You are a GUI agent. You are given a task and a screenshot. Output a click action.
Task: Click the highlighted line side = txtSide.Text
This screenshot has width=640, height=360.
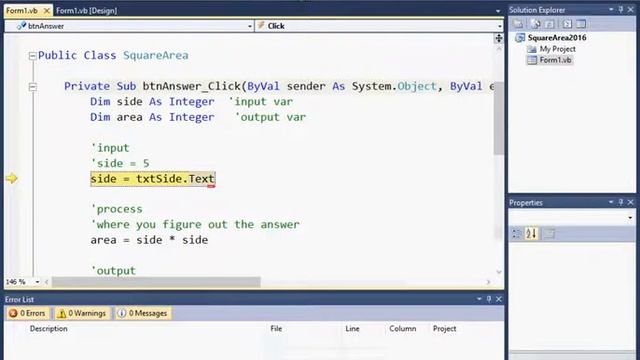[x=153, y=179]
